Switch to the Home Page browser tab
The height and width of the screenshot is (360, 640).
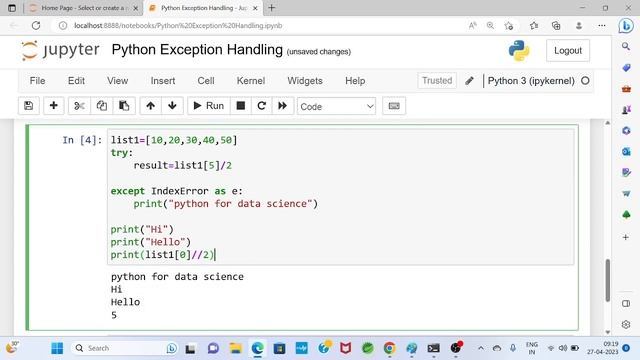pyautogui.click(x=84, y=8)
